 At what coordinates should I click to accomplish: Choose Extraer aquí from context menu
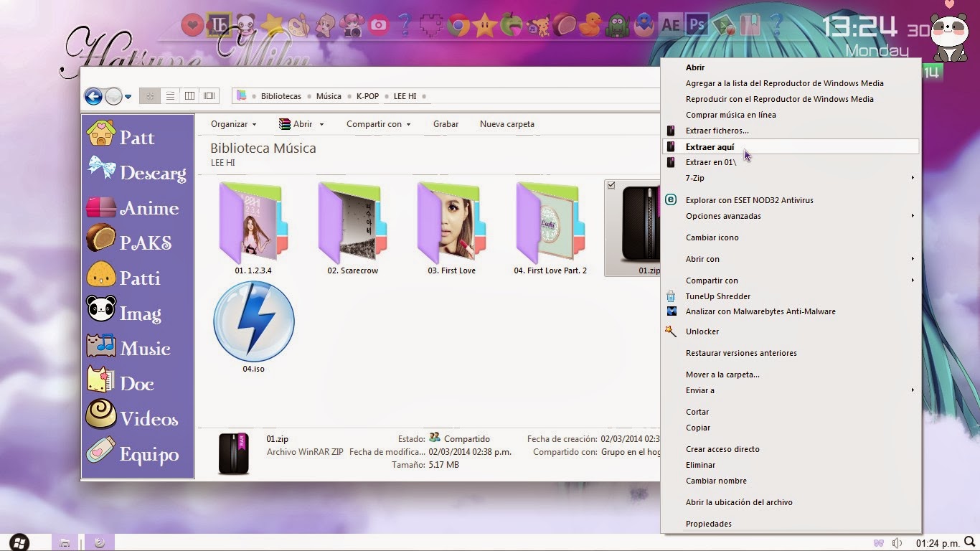(x=791, y=146)
